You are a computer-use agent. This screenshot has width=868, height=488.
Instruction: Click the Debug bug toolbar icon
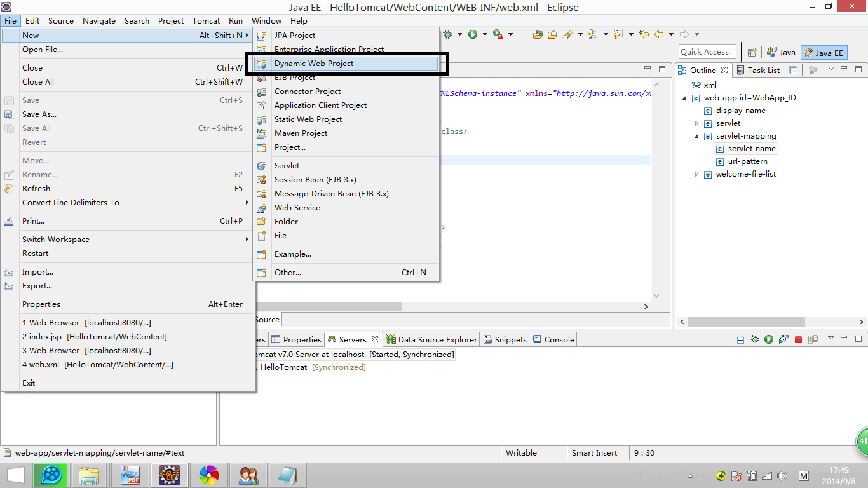pyautogui.click(x=447, y=34)
